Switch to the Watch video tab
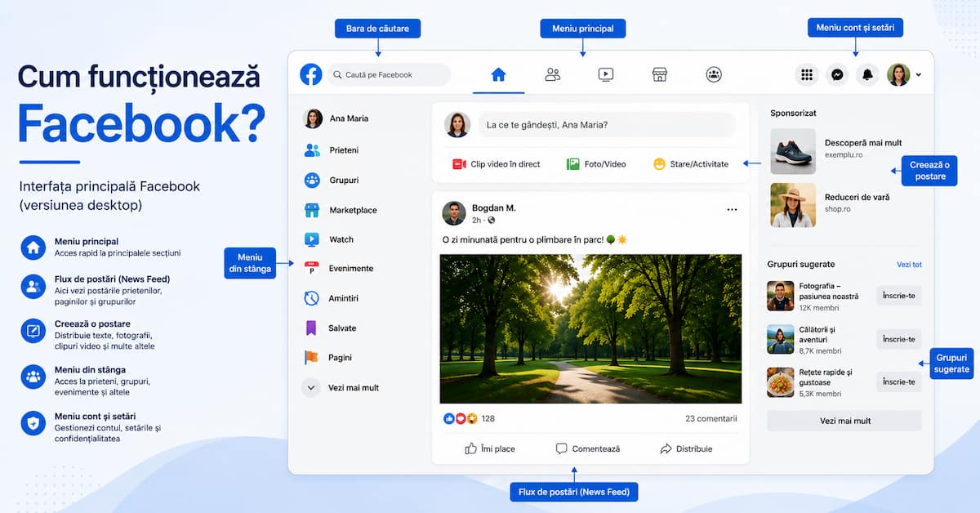 pyautogui.click(x=606, y=74)
